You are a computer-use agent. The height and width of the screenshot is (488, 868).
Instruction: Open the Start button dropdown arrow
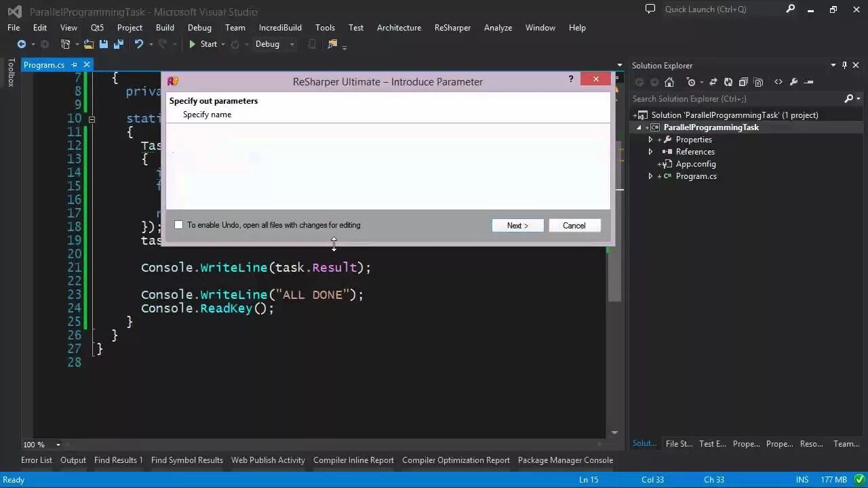click(x=222, y=45)
